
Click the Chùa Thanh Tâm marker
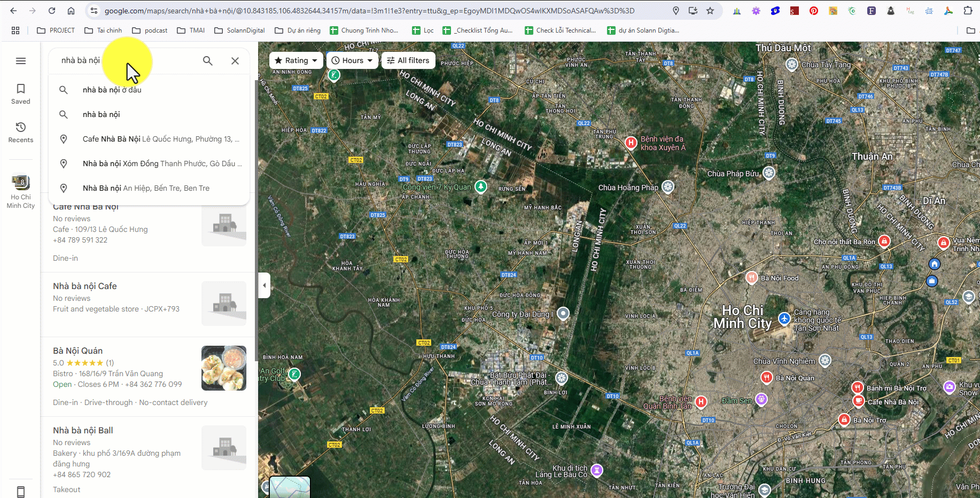tap(562, 378)
